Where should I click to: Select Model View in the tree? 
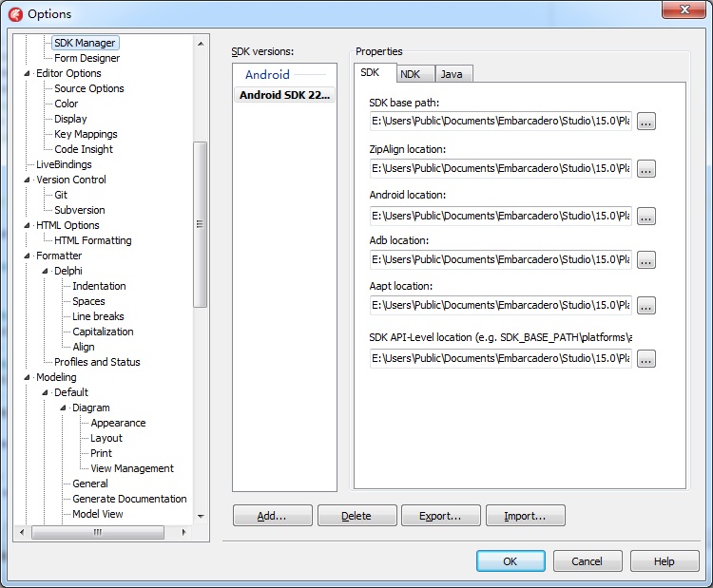pyautogui.click(x=98, y=515)
